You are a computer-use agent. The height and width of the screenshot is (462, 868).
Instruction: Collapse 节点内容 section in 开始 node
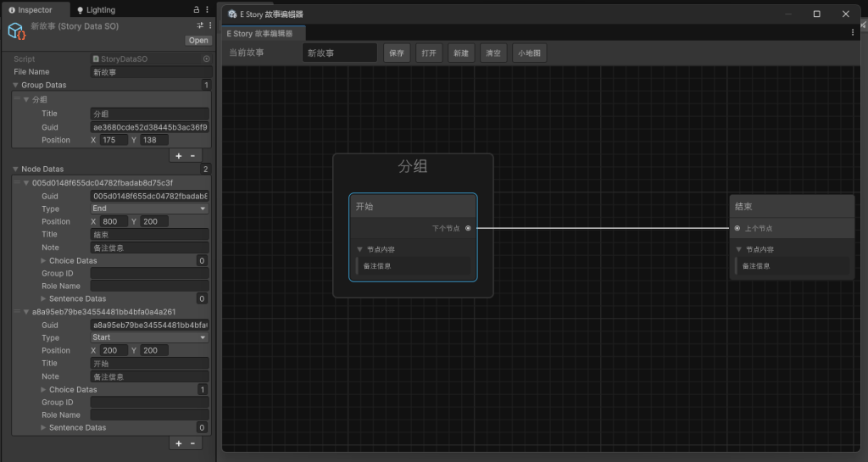[x=359, y=250]
